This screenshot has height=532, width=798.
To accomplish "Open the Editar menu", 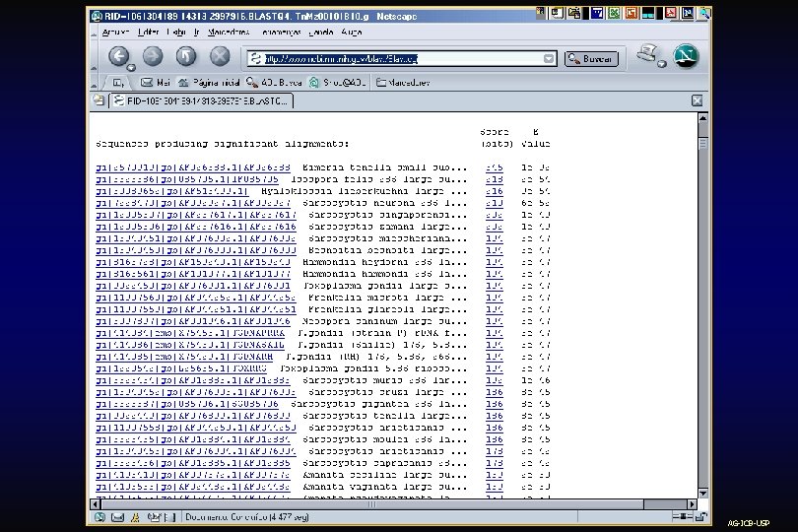I will (x=148, y=33).
